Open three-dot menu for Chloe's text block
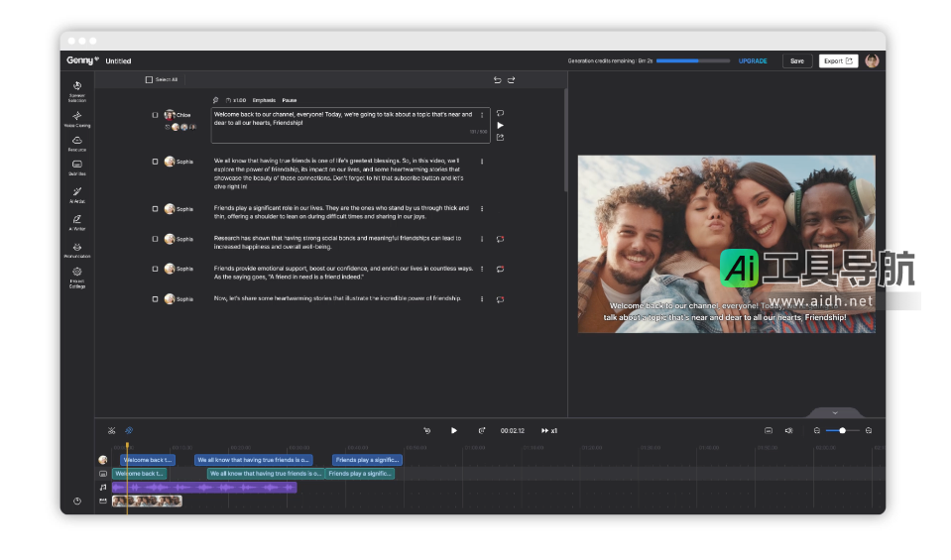This screenshot has height=560, width=951. click(x=482, y=115)
